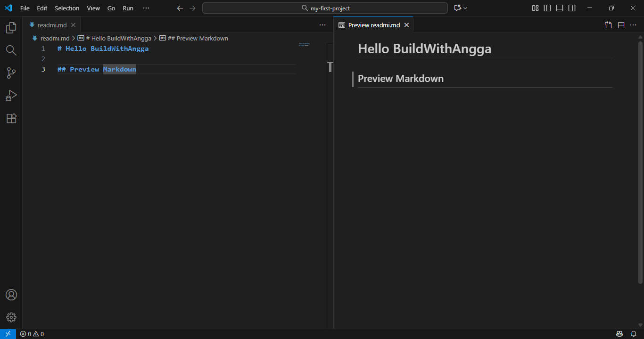Open the editor More Actions ellipsis menu
Viewport: 644px width, 339px height.
pyautogui.click(x=322, y=24)
